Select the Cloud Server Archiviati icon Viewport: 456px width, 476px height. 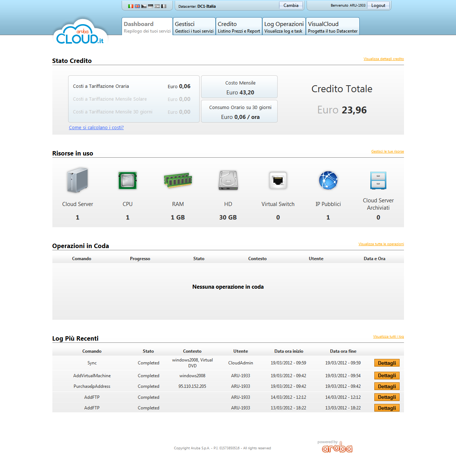point(378,180)
